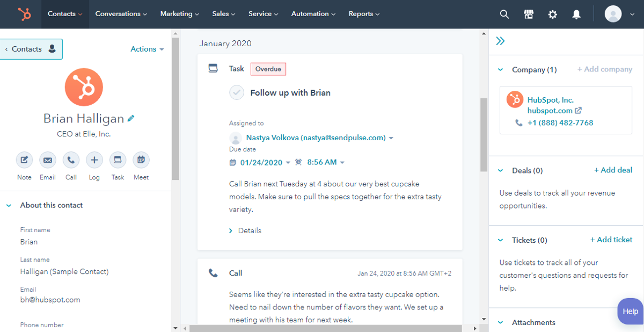Screen dimensions: 644x332
Task: Collapse the About this contact section
Action: pos(9,205)
